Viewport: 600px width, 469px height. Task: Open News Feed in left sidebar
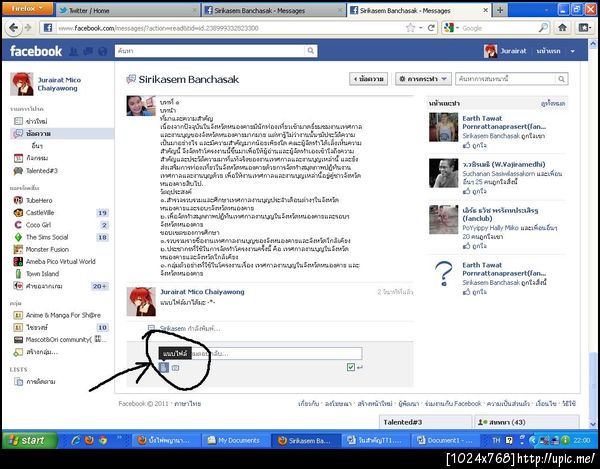(36, 121)
